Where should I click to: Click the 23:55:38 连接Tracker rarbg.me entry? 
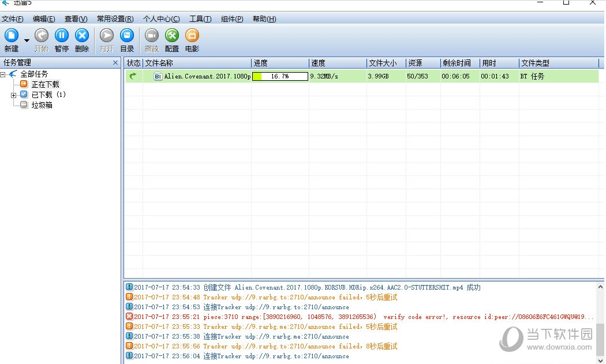coord(241,336)
